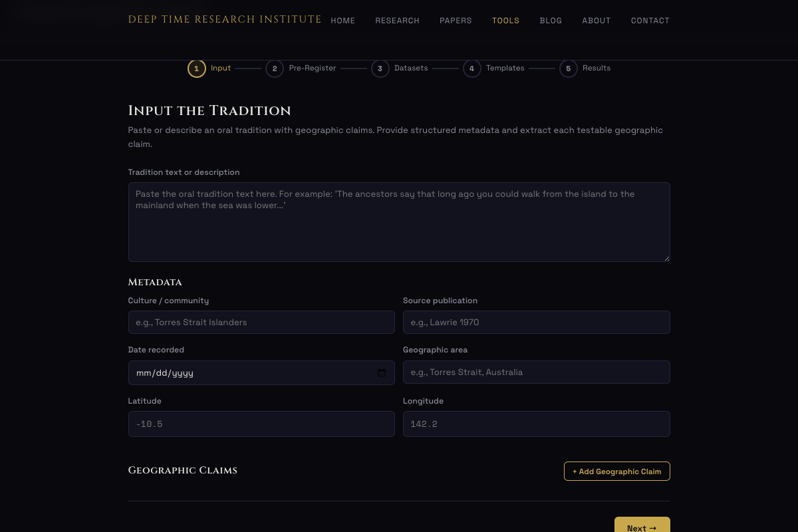Screen dimensions: 798x532
Task: Open step 5 Results circle
Action: (x=568, y=68)
